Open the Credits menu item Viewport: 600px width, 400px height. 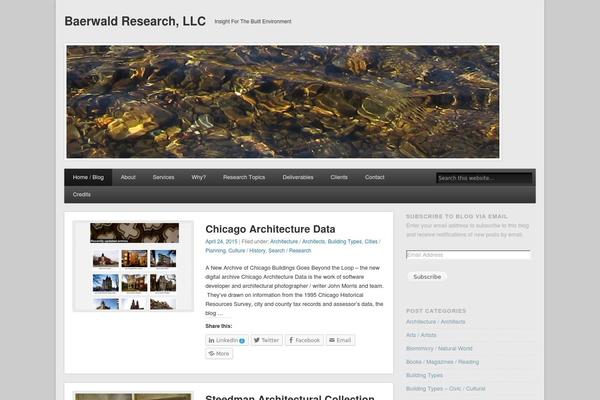click(82, 194)
